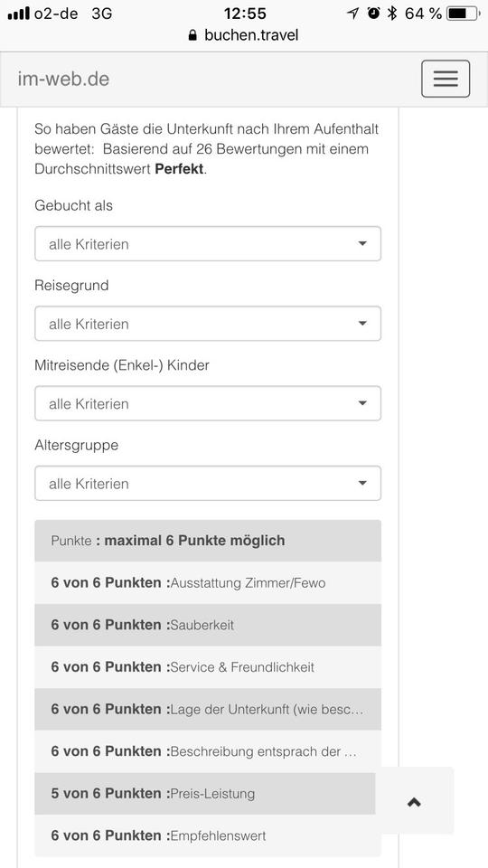Viewport: 488px width, 868px height.
Task: Open the hamburger navigation menu
Action: pos(446,79)
